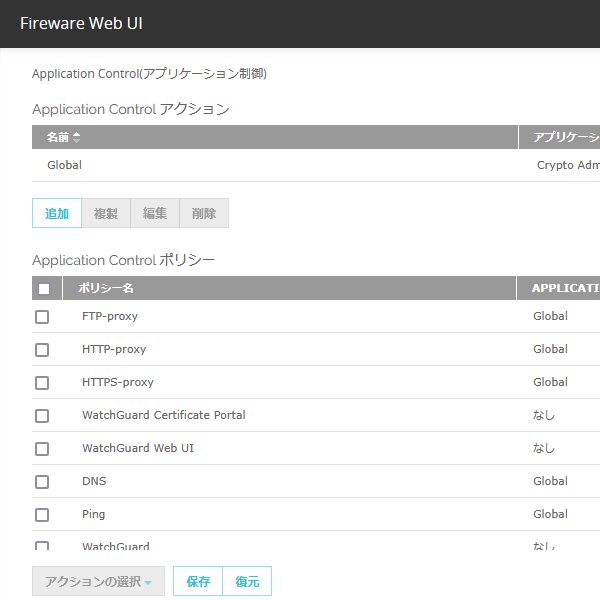Click Global value in FTP-proxy row
Image resolution: width=600 pixels, height=600 pixels.
[x=550, y=316]
